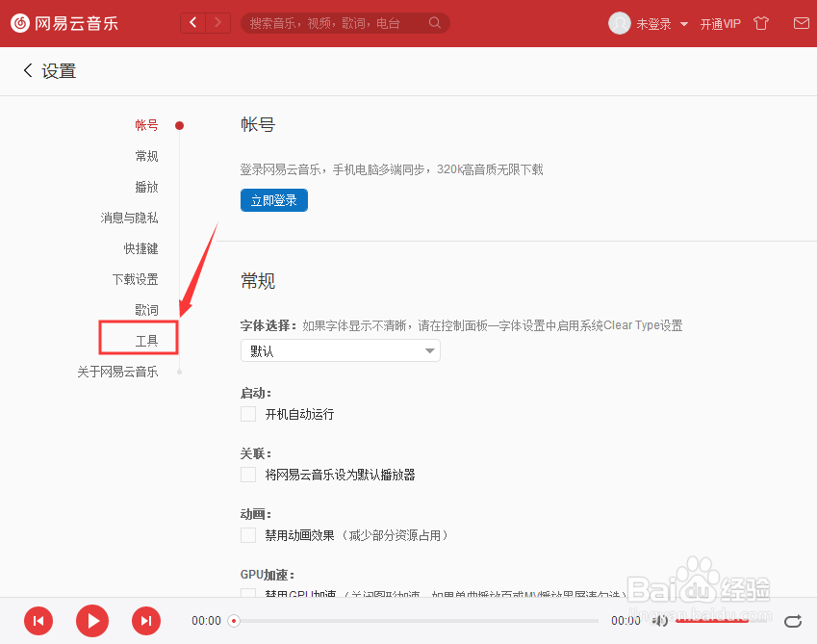Select 消息与隐私 in the settings sidebar
Viewport: 817px width, 644px height.
pyautogui.click(x=129, y=218)
